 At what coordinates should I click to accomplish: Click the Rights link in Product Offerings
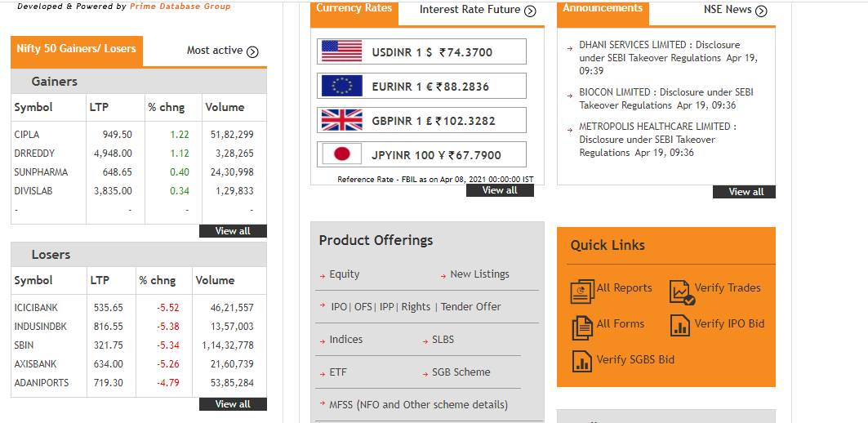416,307
